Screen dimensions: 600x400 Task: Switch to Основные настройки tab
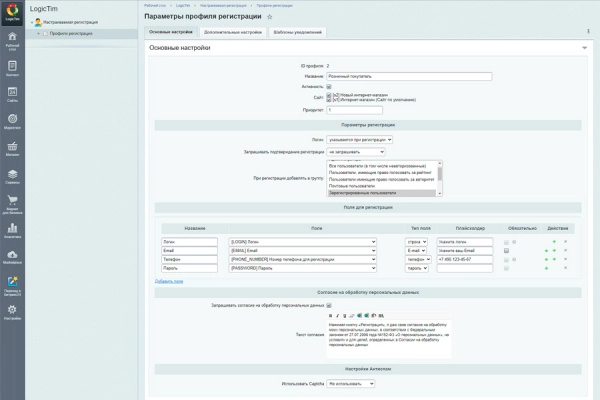tap(171, 32)
